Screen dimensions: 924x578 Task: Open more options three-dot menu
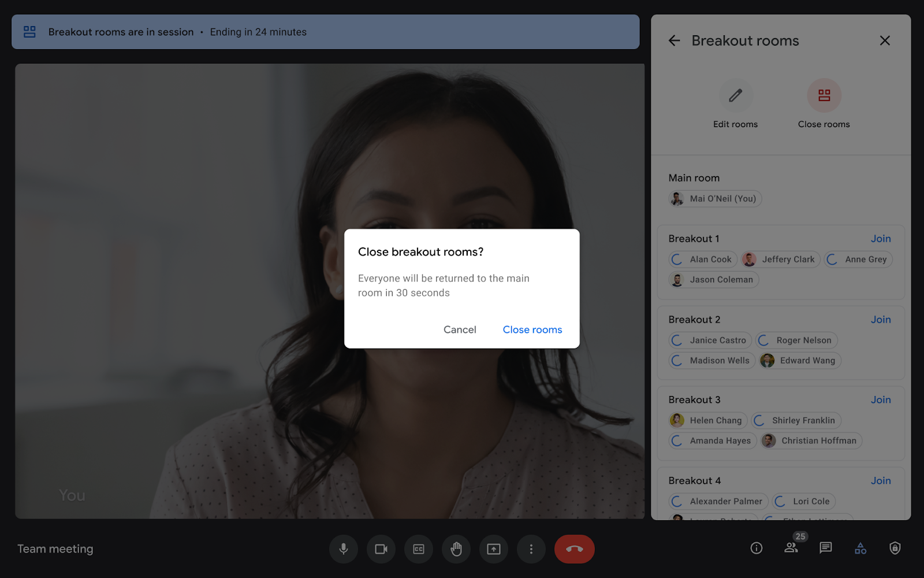pos(531,549)
